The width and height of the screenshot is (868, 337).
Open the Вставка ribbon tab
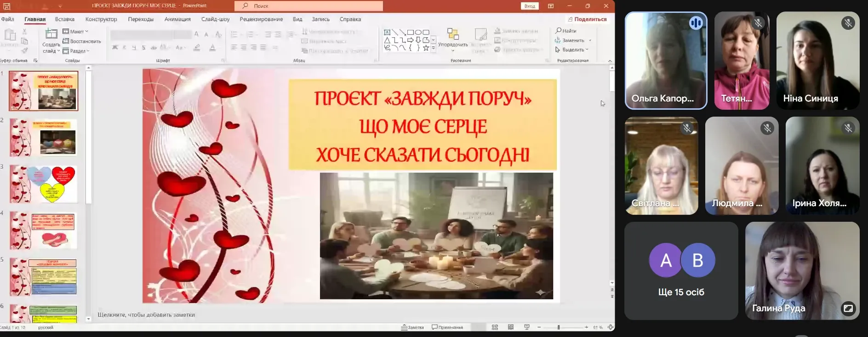64,19
